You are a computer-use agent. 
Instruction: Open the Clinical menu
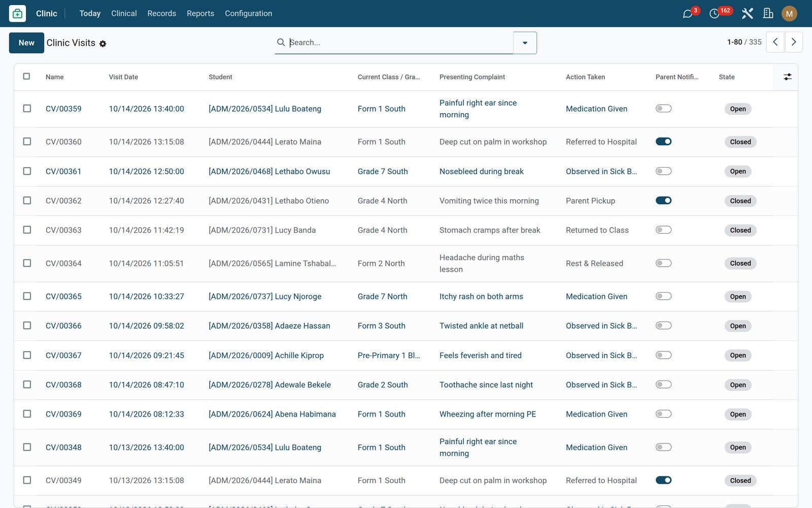tap(124, 14)
